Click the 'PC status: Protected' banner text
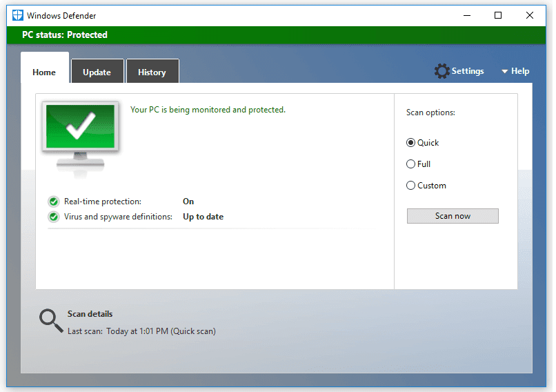This screenshot has width=556, height=392. [x=65, y=35]
